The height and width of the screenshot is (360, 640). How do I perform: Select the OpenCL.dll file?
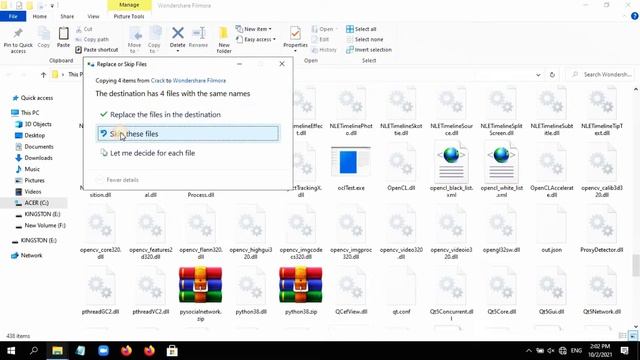[401, 167]
